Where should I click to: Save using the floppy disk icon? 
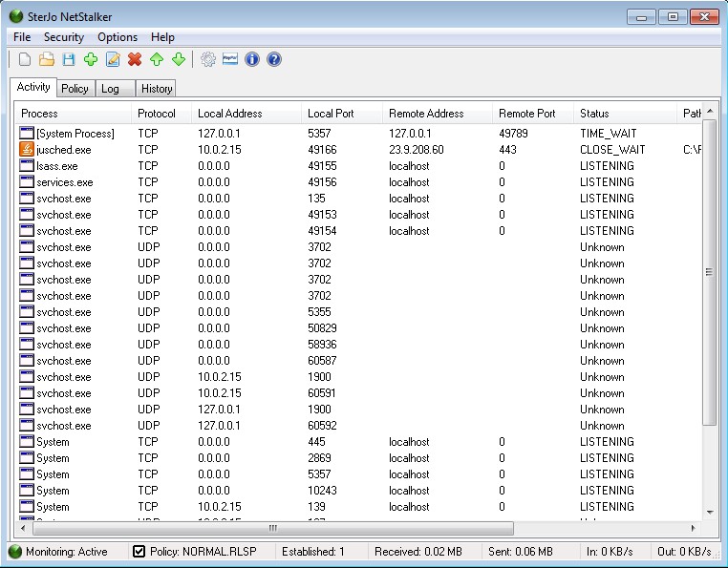[x=69, y=60]
